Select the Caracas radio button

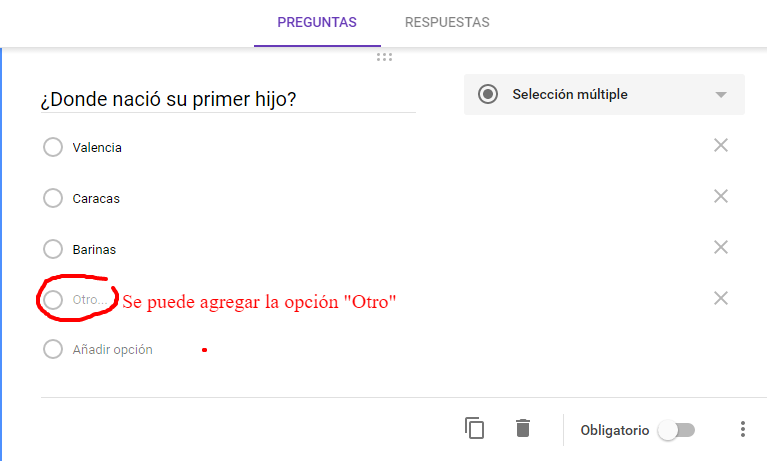click(x=53, y=198)
